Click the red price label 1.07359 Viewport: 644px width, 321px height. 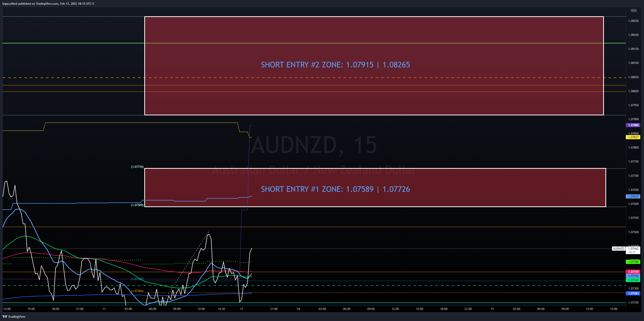point(633,272)
